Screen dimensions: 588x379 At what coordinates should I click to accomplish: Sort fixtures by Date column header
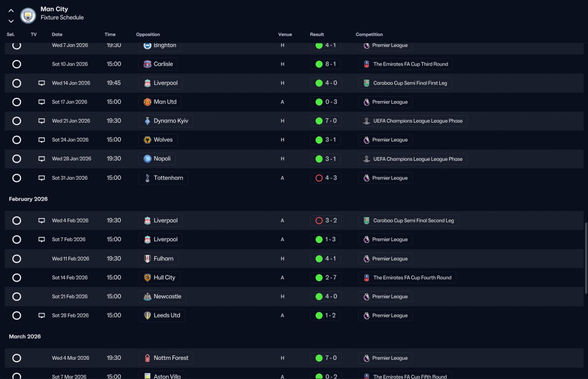click(57, 34)
